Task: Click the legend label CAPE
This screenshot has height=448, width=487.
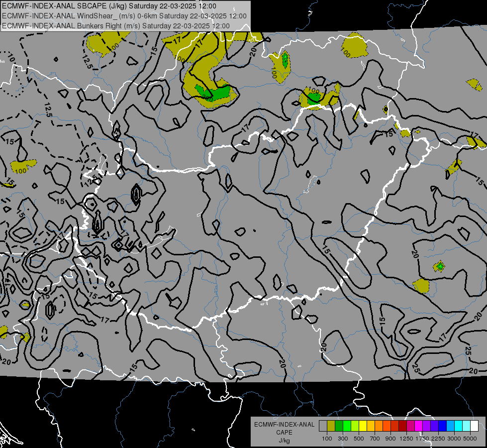Action: (x=284, y=433)
